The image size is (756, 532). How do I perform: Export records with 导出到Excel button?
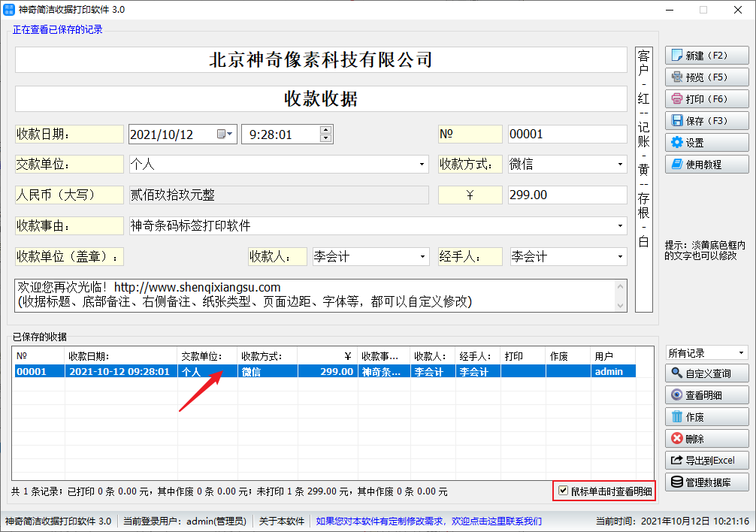tap(706, 461)
